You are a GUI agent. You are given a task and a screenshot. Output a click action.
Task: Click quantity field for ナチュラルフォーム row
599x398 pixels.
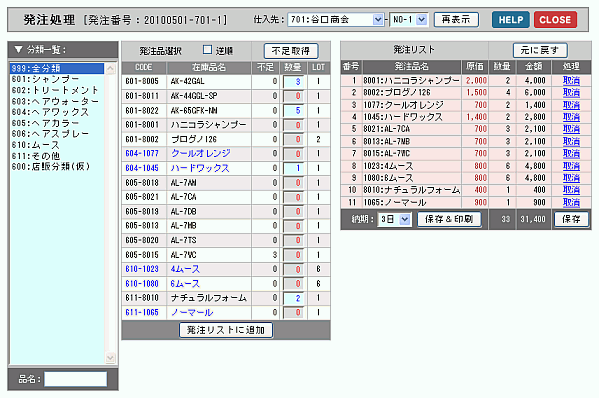click(x=293, y=298)
